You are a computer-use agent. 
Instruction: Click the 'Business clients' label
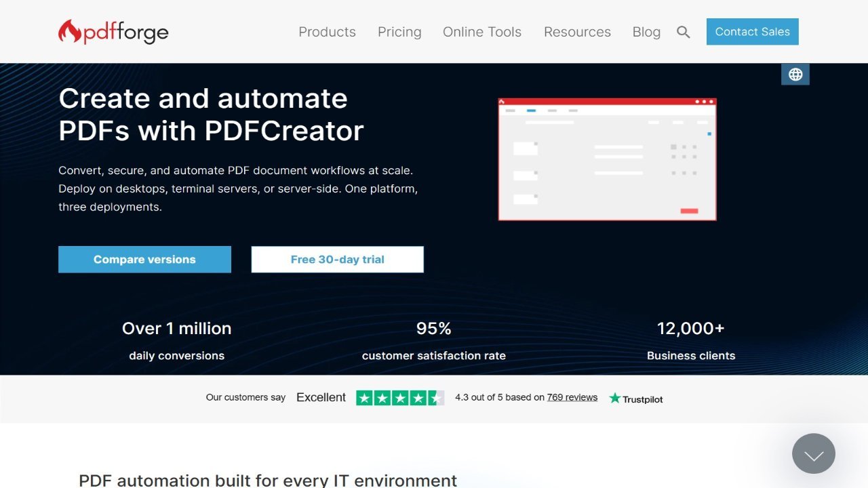point(691,355)
